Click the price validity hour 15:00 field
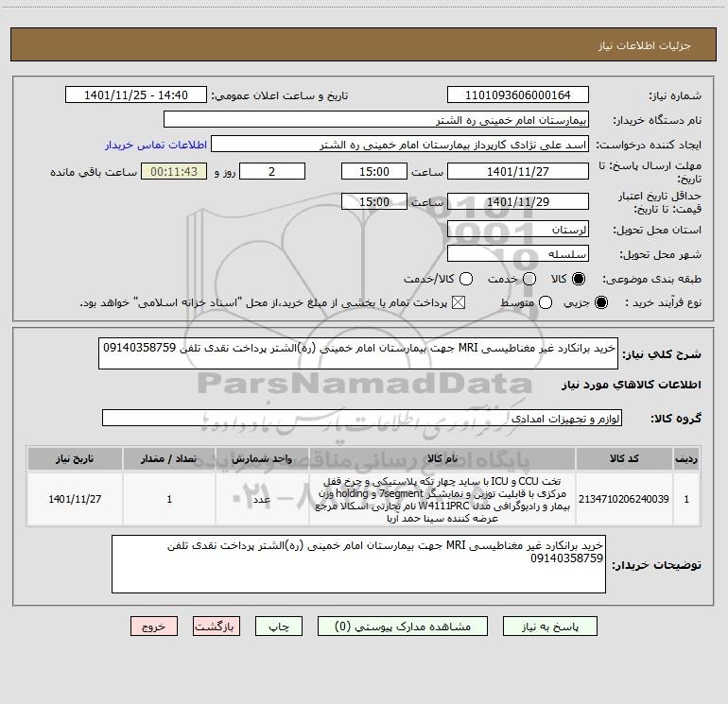Image resolution: width=728 pixels, height=704 pixels. (x=374, y=201)
